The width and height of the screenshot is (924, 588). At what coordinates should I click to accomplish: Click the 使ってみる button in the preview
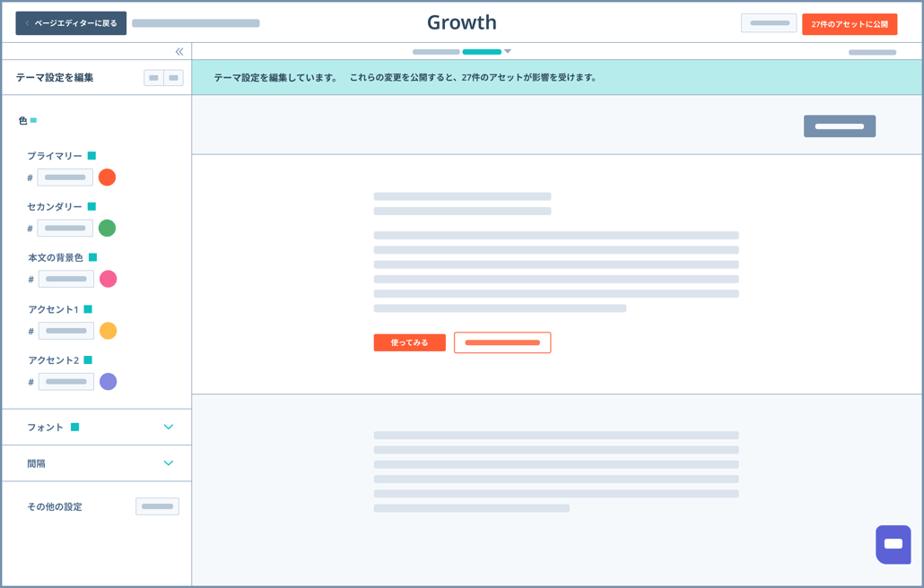[409, 342]
